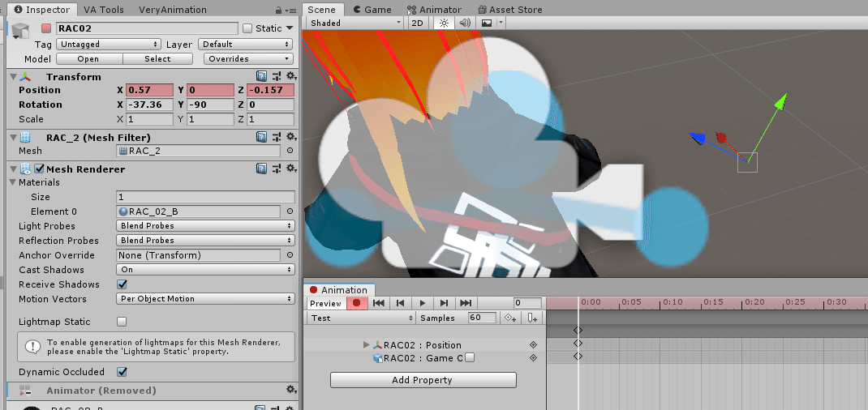Pick Anchor Override object picker circle
This screenshot has height=410, width=868.
[x=290, y=255]
